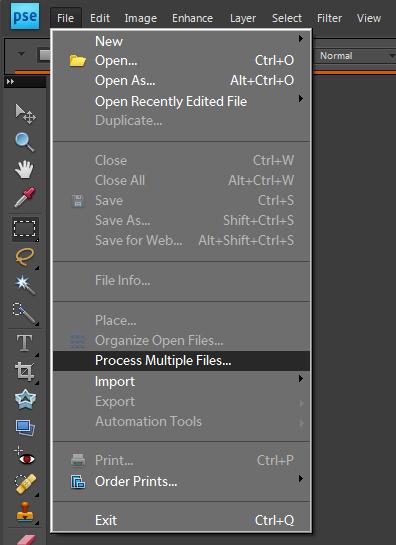Open the Normal mode dropdown

click(x=356, y=56)
